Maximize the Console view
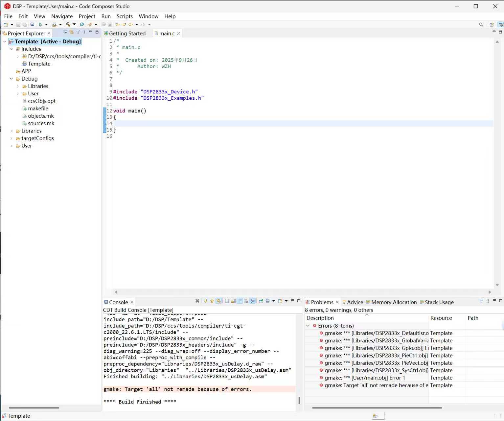The height and width of the screenshot is (421, 504). click(x=299, y=301)
